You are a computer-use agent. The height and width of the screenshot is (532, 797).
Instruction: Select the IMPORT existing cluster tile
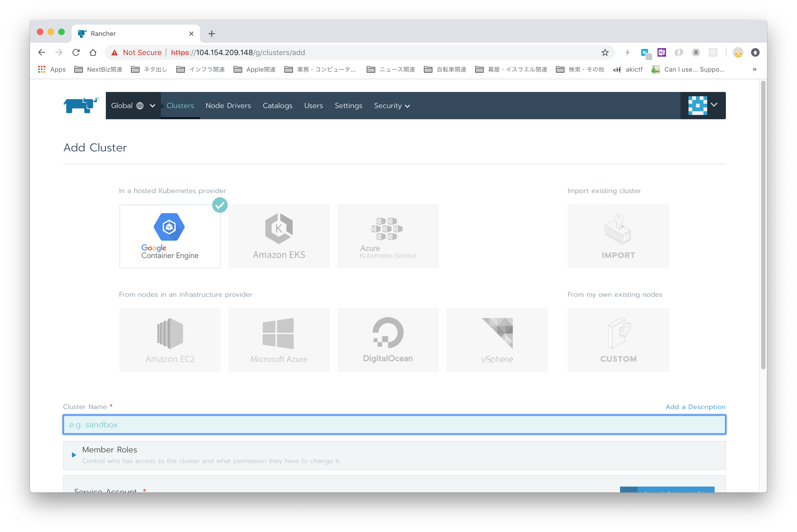[618, 236]
